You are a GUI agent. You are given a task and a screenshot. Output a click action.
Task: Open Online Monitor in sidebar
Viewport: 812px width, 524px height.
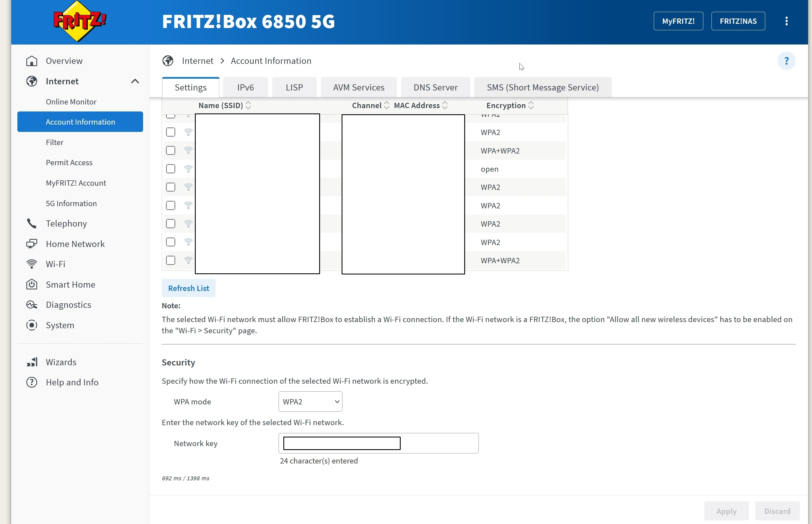tap(71, 102)
